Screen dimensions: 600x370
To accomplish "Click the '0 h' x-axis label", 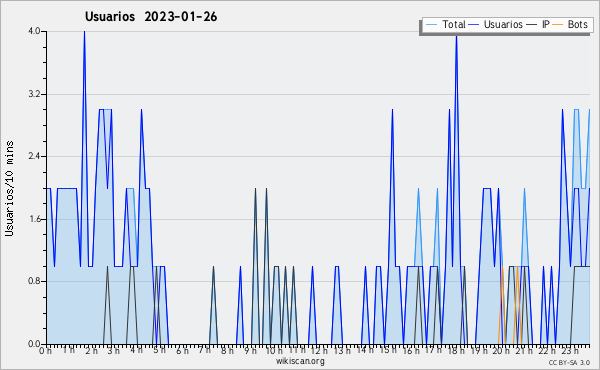I will [46, 350].
